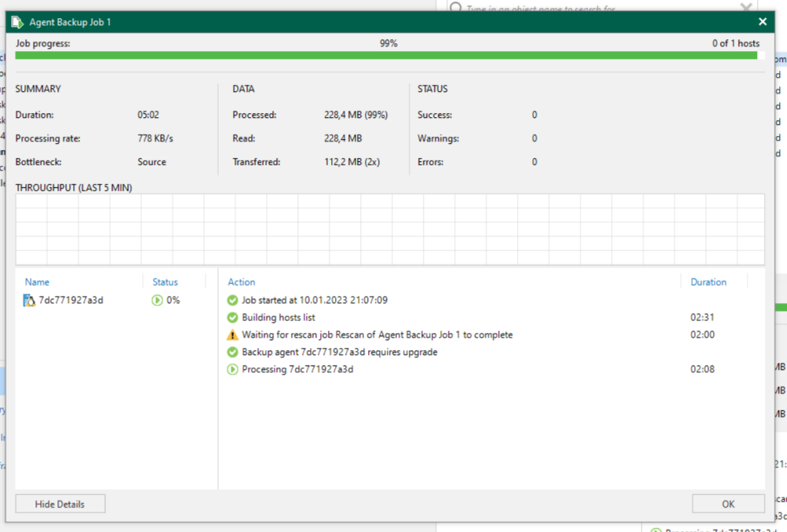Click success icon for Job started action

232,300
